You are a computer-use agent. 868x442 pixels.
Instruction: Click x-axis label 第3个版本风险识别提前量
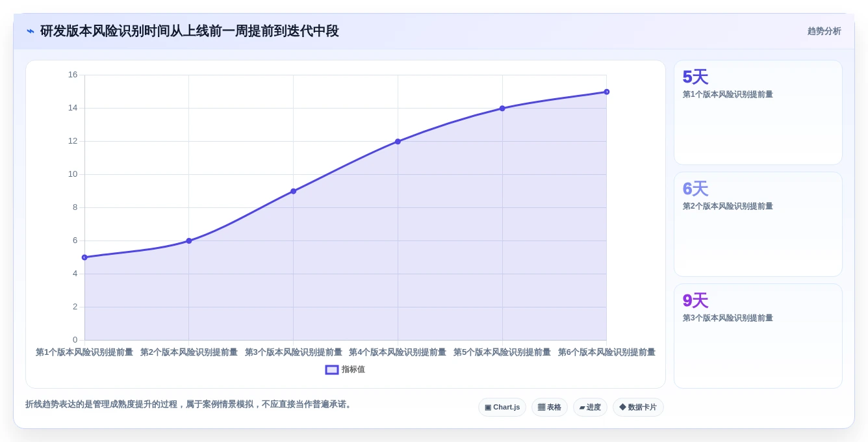tap(294, 352)
